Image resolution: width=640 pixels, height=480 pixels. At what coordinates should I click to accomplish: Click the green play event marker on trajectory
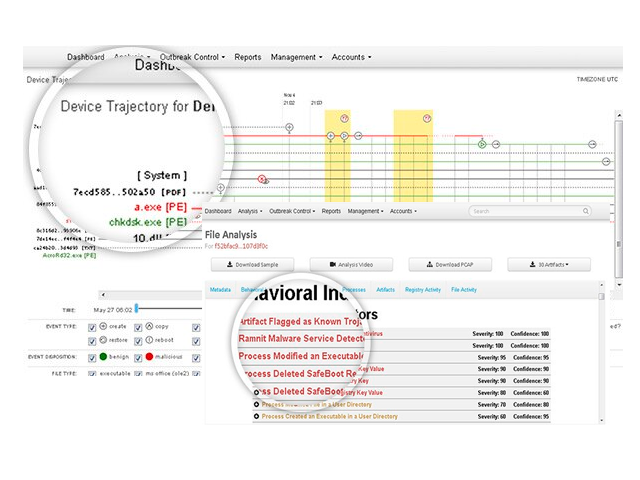tap(481, 144)
